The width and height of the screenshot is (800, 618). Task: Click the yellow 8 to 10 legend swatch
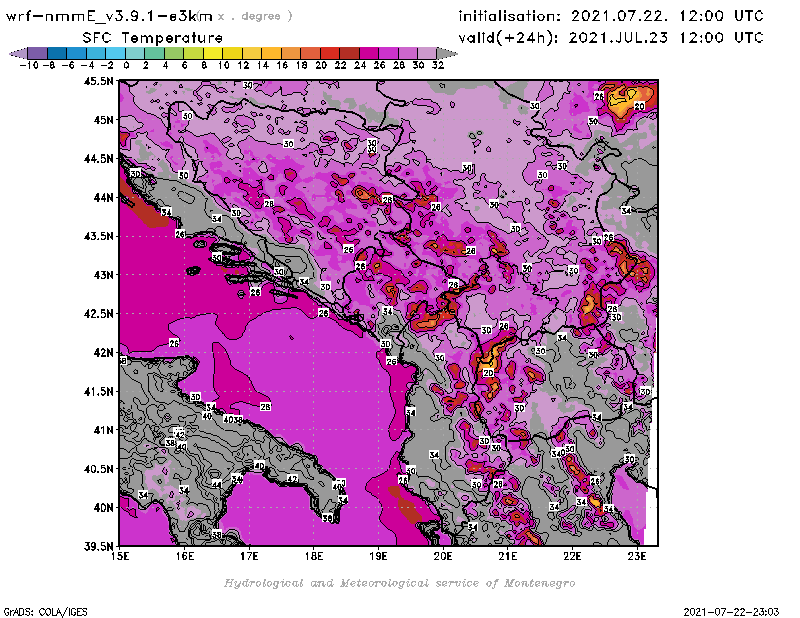click(213, 54)
